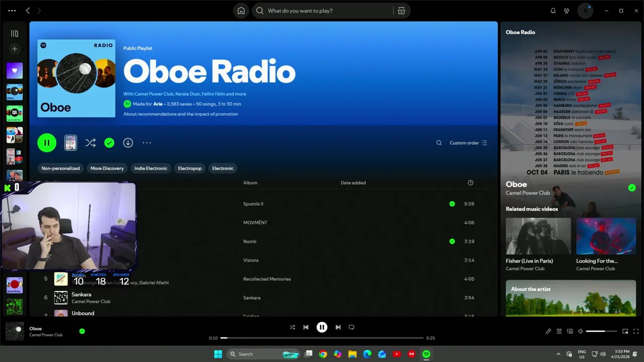This screenshot has width=644, height=362.
Task: Adjust the volume slider
Action: tap(602, 331)
